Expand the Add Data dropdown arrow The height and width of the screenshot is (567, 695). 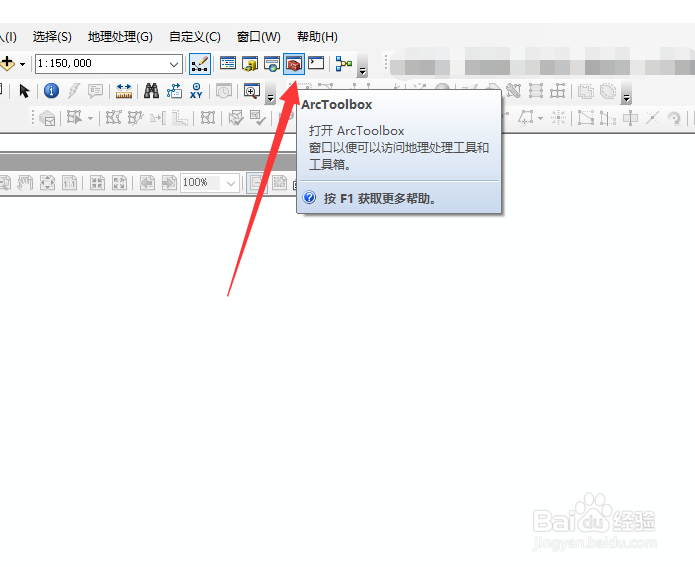point(22,64)
